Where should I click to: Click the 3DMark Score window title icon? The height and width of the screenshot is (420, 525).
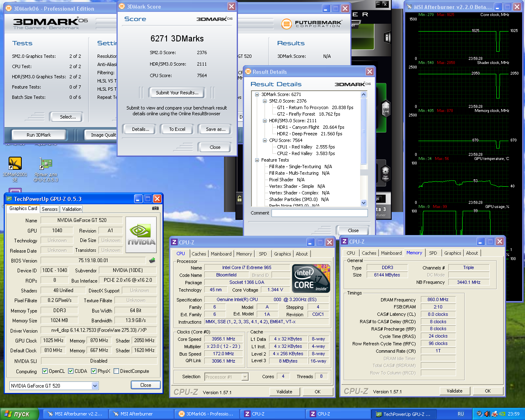(122, 7)
